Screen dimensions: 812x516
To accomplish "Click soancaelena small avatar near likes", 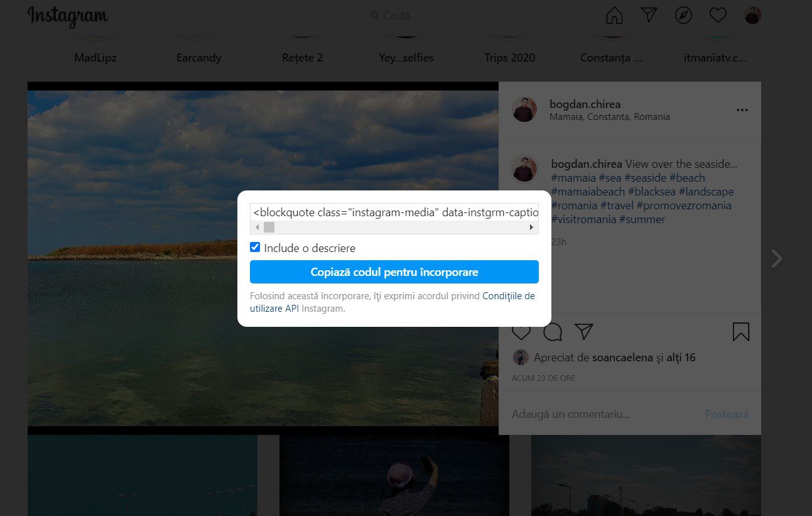I will point(521,358).
